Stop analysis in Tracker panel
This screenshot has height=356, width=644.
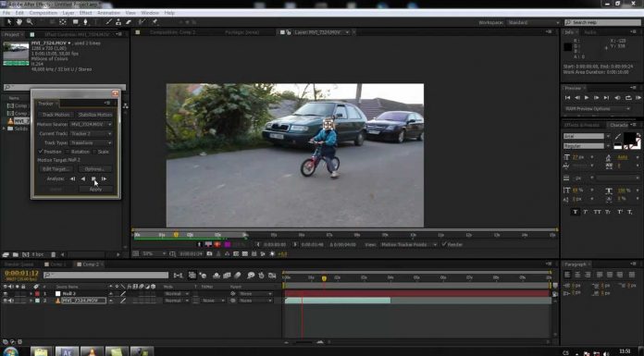tap(93, 178)
